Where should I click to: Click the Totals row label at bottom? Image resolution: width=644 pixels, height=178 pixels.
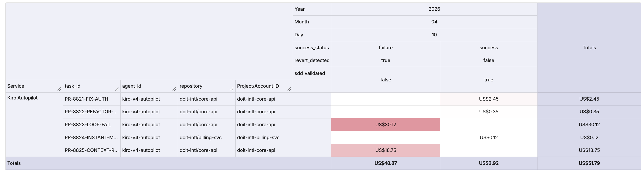click(168, 163)
